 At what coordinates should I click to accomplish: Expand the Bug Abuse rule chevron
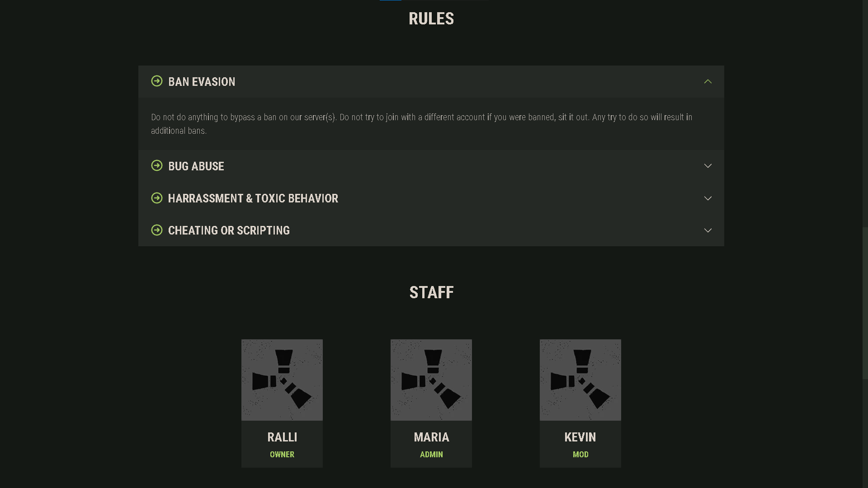pos(708,166)
